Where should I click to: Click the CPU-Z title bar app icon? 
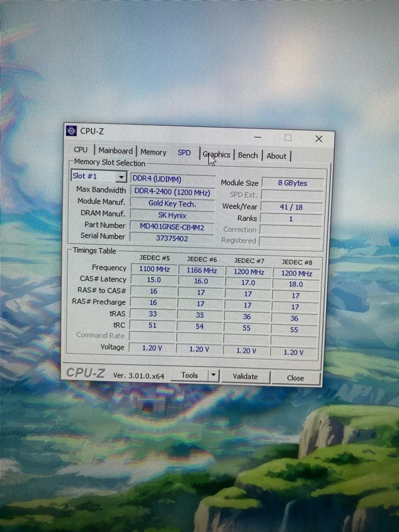[71, 131]
